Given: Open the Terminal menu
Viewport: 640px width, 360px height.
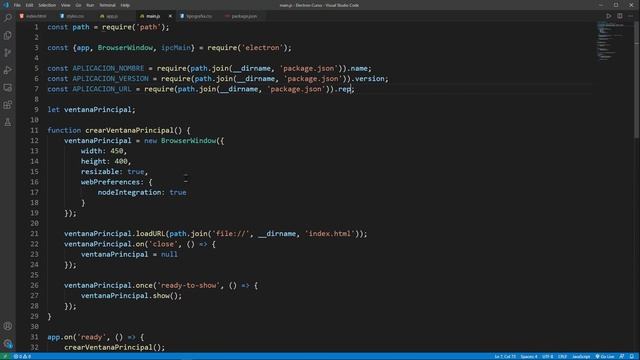Looking at the screenshot, I should (107, 5).
